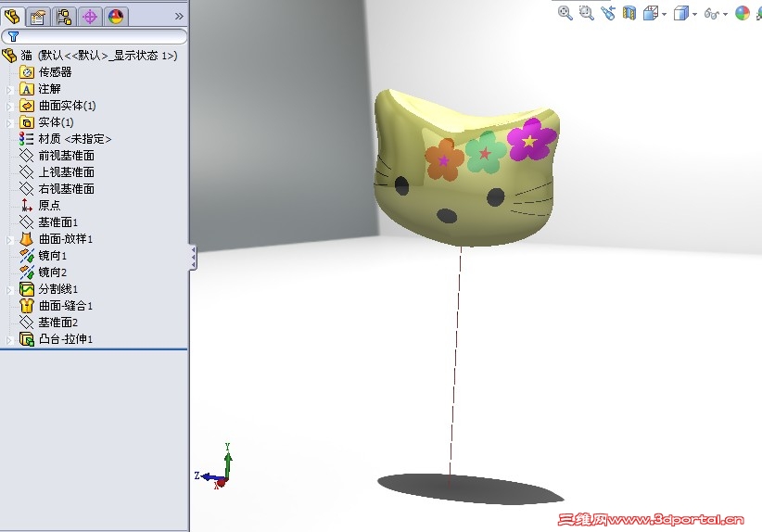Open the View Orientation dropdown arrow
This screenshot has width=762, height=532.
point(665,15)
